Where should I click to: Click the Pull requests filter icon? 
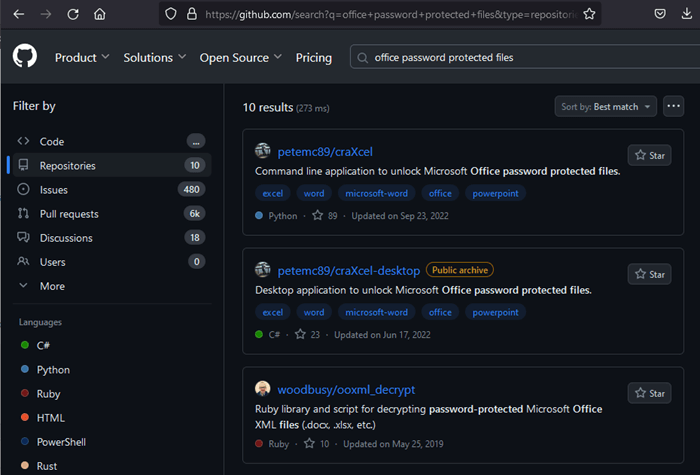pyautogui.click(x=23, y=213)
